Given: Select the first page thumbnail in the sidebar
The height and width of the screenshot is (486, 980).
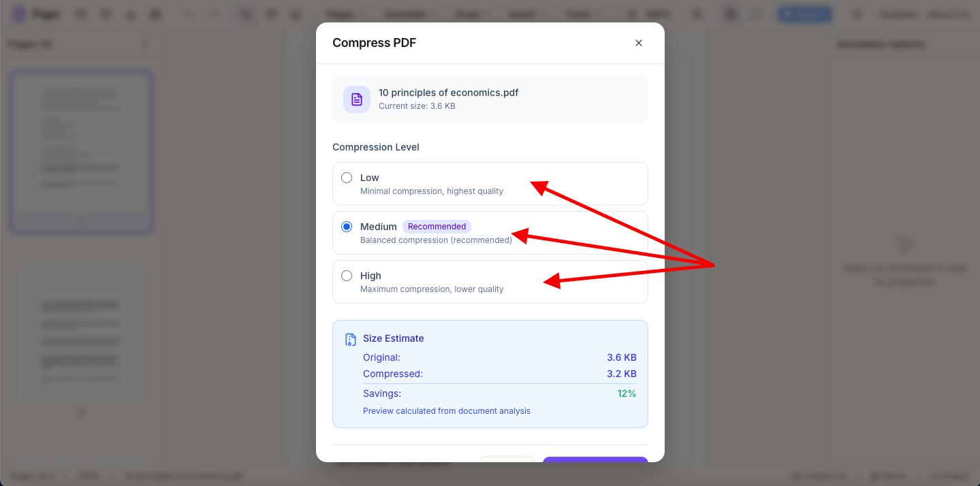Looking at the screenshot, I should pos(81,151).
